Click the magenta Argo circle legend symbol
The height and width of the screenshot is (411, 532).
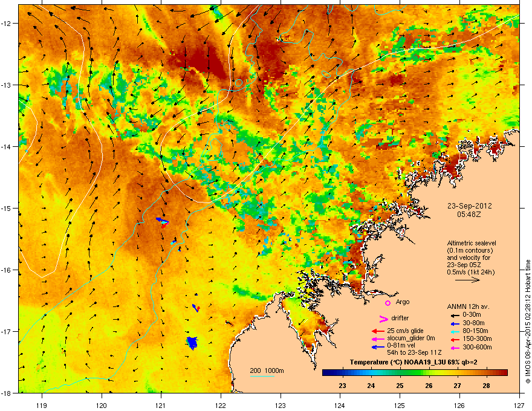point(388,303)
